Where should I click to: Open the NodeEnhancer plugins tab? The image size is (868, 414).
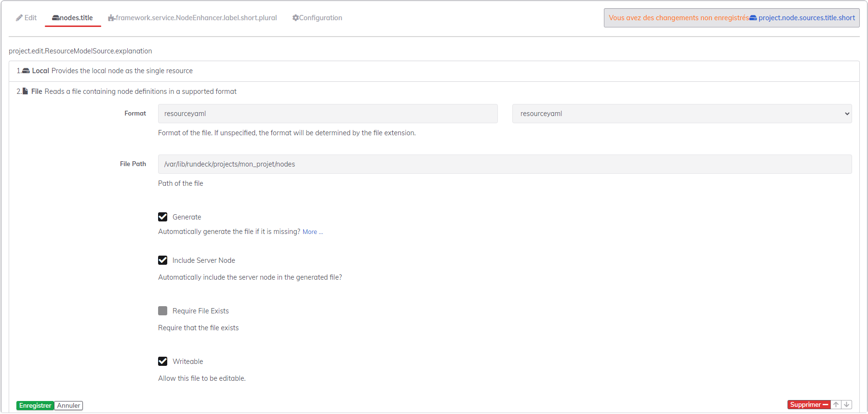[192, 18]
